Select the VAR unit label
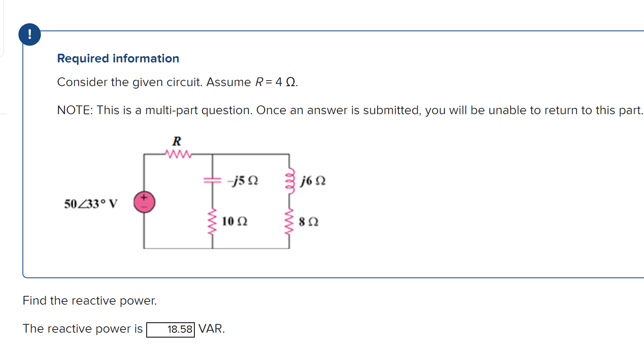 coord(211,329)
